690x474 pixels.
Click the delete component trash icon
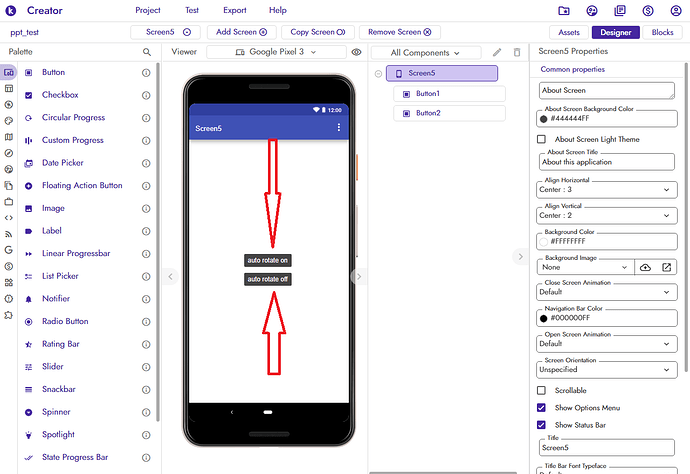tap(517, 52)
